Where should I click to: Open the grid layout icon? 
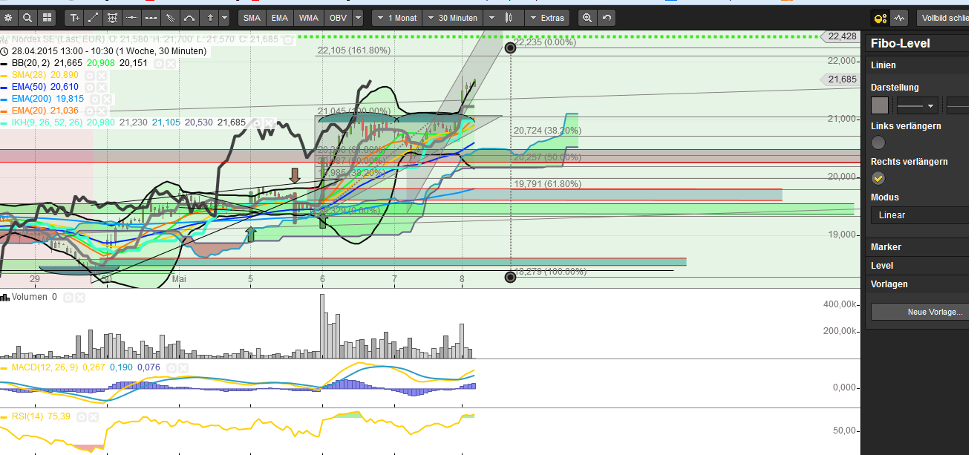[x=47, y=17]
